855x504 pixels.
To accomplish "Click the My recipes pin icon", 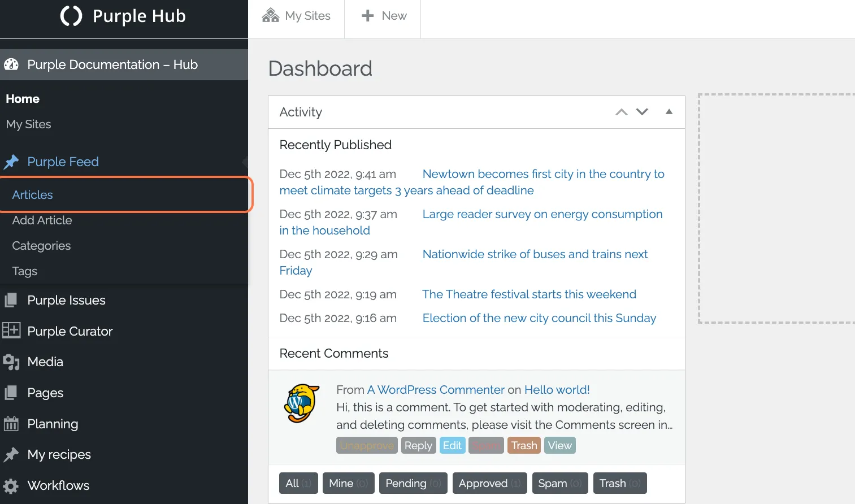I will pos(11,455).
